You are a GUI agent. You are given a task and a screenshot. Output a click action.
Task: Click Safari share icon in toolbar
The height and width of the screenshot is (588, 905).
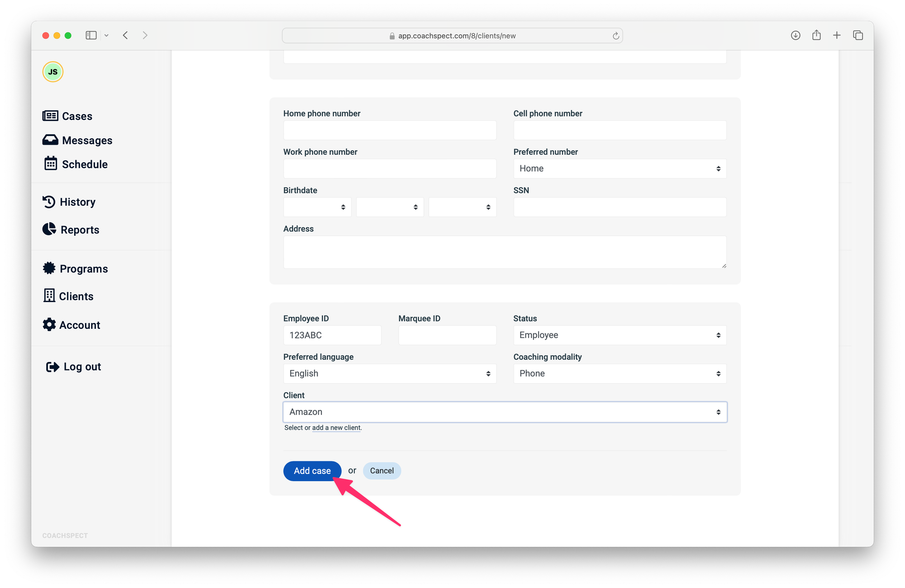816,35
